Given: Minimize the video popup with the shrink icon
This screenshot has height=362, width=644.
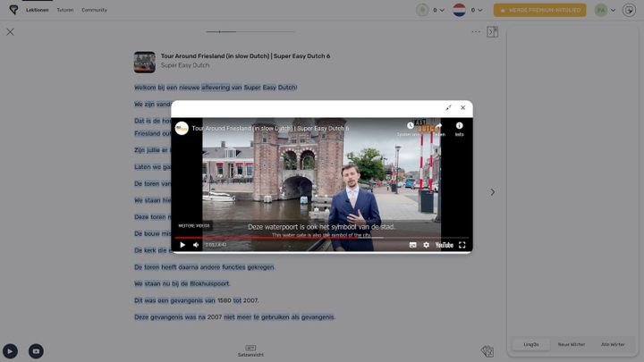Looking at the screenshot, I should [x=448, y=107].
